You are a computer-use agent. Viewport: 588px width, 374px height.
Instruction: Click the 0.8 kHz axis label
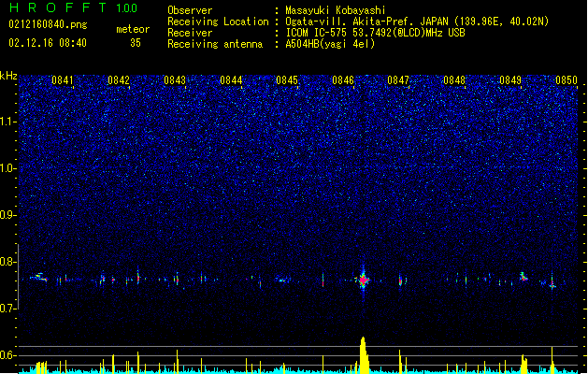(x=8, y=262)
